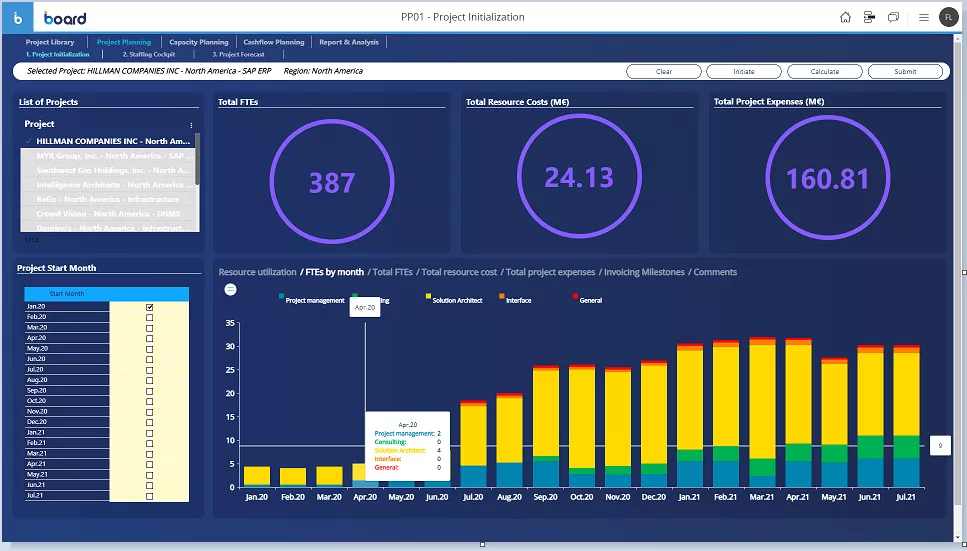This screenshot has width=967, height=551.
Task: Switch to 3. Project Forecast tab
Action: pos(238,54)
